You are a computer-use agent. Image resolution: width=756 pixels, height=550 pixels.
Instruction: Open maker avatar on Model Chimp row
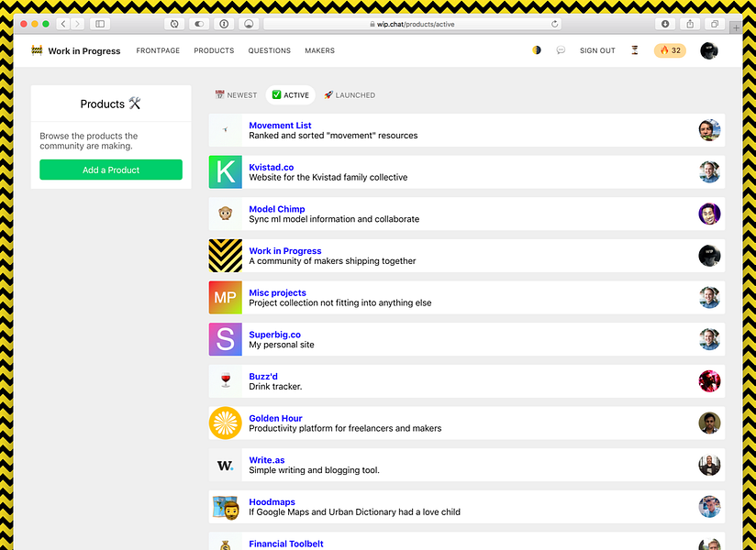coord(709,214)
